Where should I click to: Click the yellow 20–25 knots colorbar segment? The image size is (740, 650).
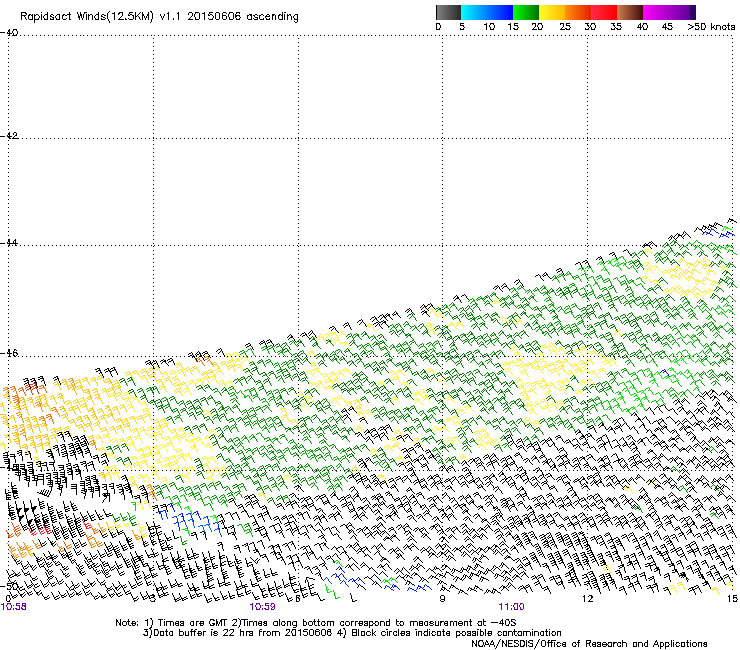pos(552,12)
